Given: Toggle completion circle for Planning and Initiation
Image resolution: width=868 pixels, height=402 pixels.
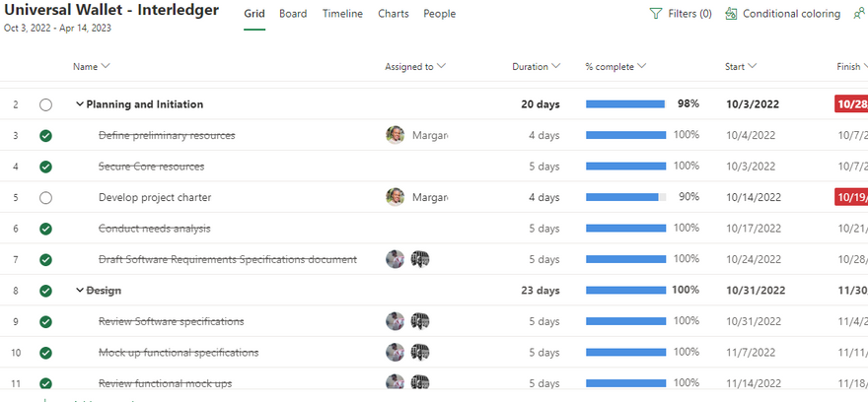Looking at the screenshot, I should [45, 104].
